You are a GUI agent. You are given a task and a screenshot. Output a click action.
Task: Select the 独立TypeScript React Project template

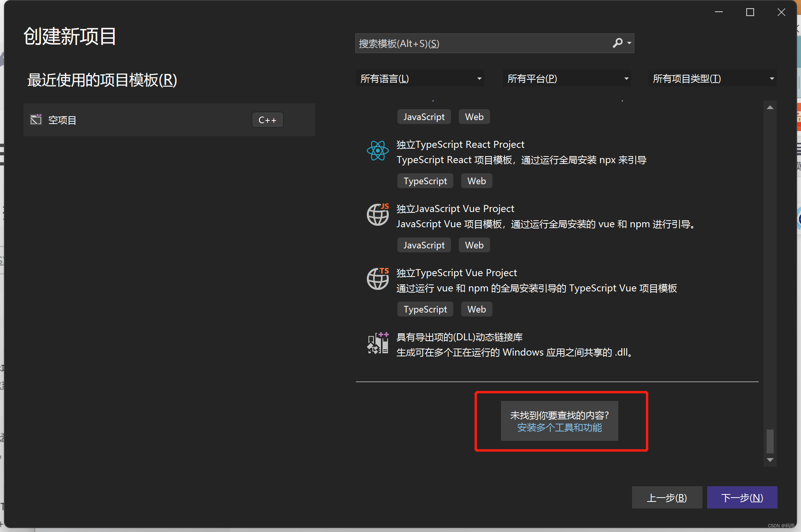point(460,145)
